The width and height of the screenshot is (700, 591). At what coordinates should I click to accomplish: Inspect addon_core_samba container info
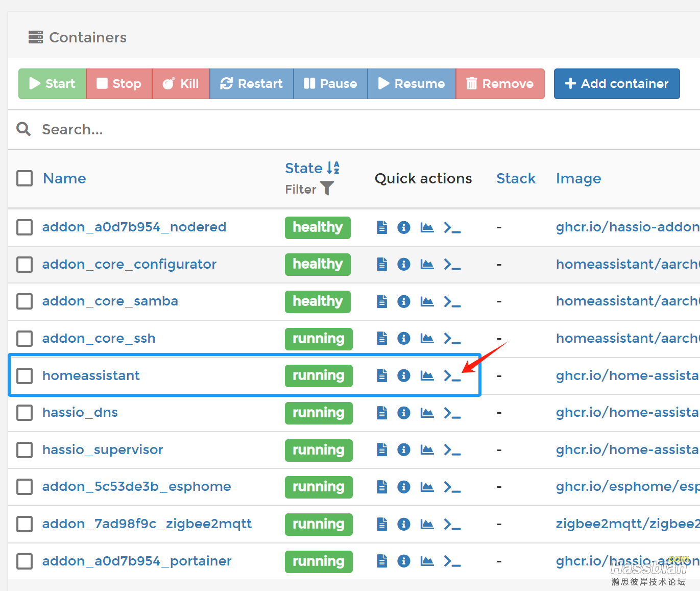(404, 301)
